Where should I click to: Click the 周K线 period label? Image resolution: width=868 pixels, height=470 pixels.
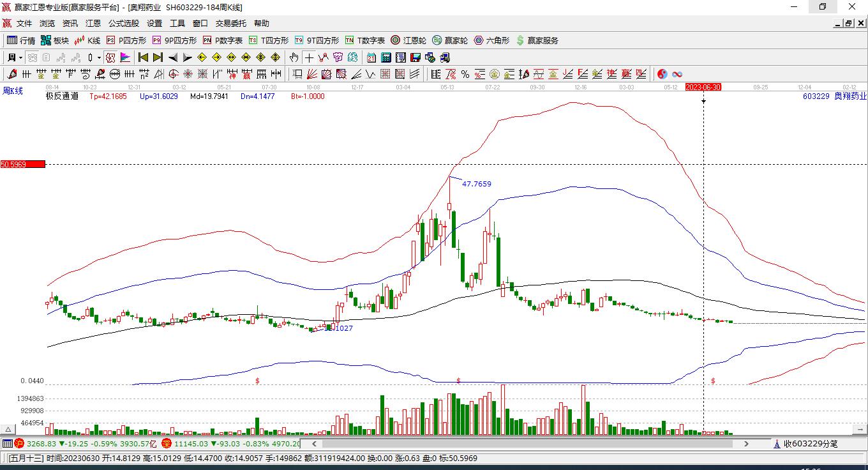13,91
